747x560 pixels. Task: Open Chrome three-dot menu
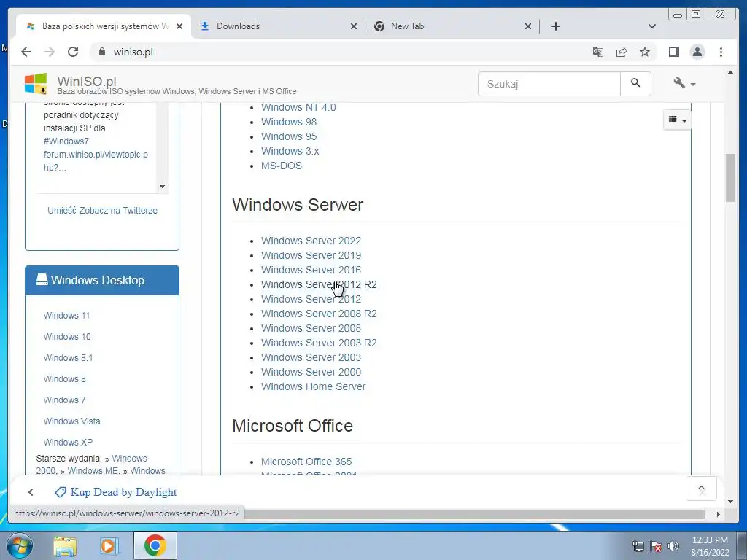pyautogui.click(x=721, y=52)
